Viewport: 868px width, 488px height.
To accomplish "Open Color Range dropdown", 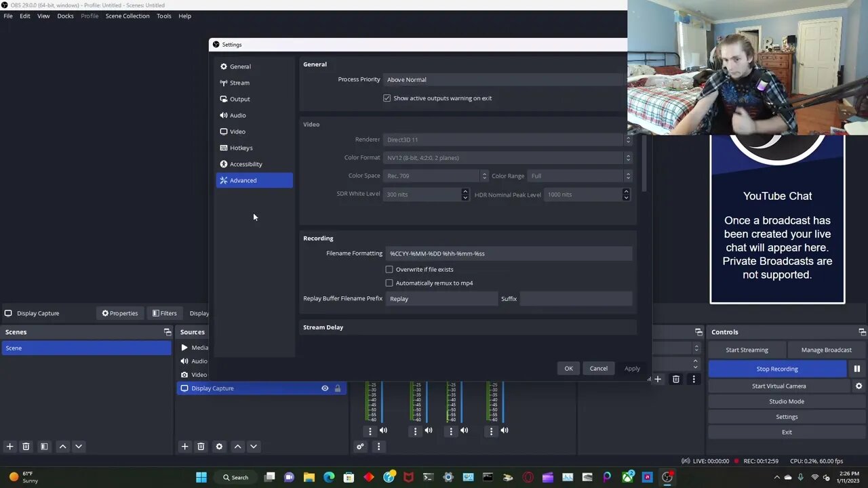I will point(580,176).
